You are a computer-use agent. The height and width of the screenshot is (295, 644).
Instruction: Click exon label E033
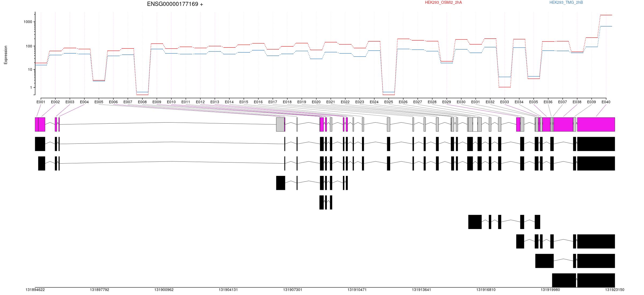504,102
